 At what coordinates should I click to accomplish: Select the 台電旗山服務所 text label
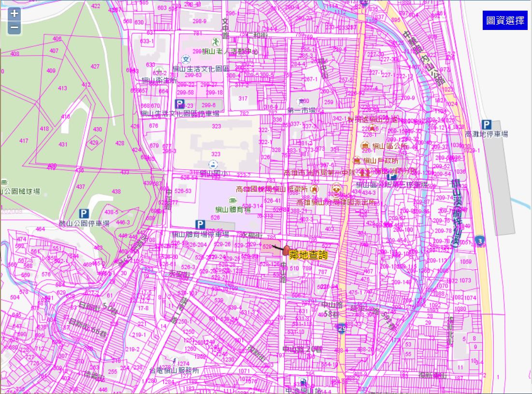pos(174,370)
